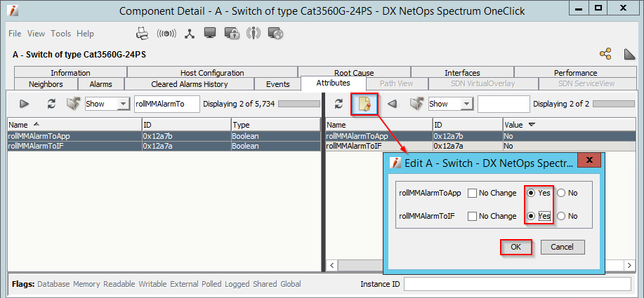This screenshot has height=298, width=644.
Task: Click the monitor icon in the top toolbar
Action: click(x=209, y=34)
